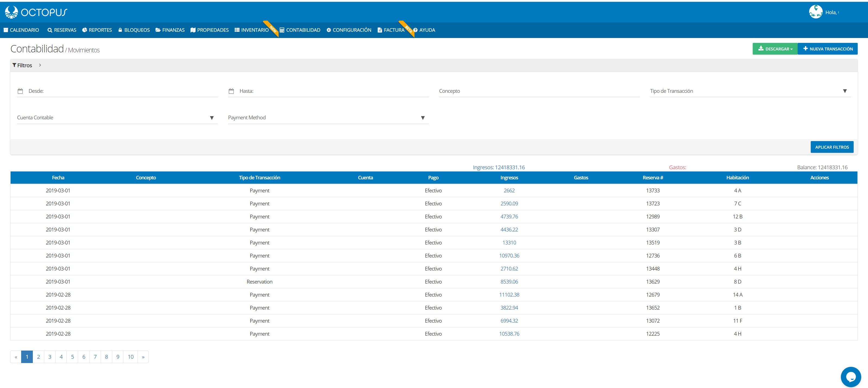Click the Reservas search icon
The height and width of the screenshot is (388, 868).
coord(50,30)
